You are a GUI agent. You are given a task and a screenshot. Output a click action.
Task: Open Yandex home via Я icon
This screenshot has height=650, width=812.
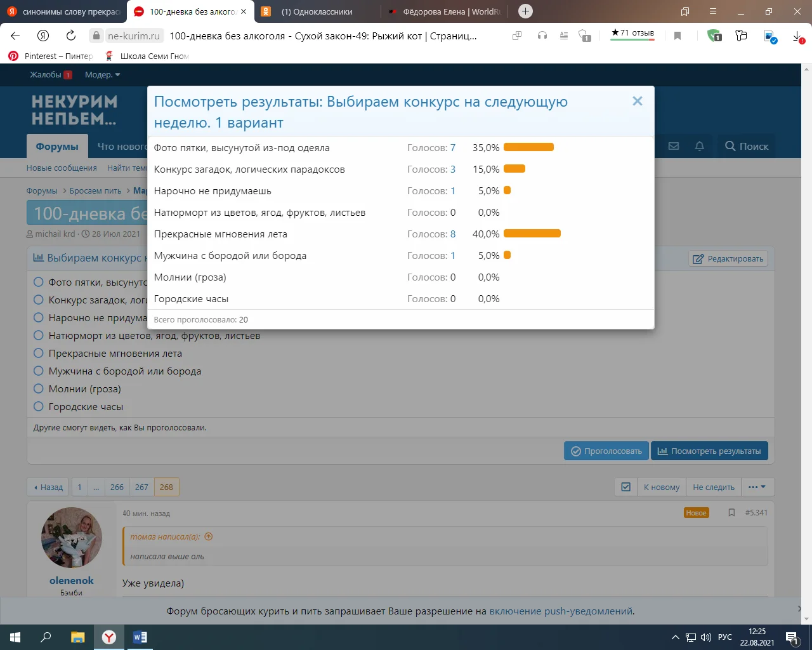tap(43, 36)
